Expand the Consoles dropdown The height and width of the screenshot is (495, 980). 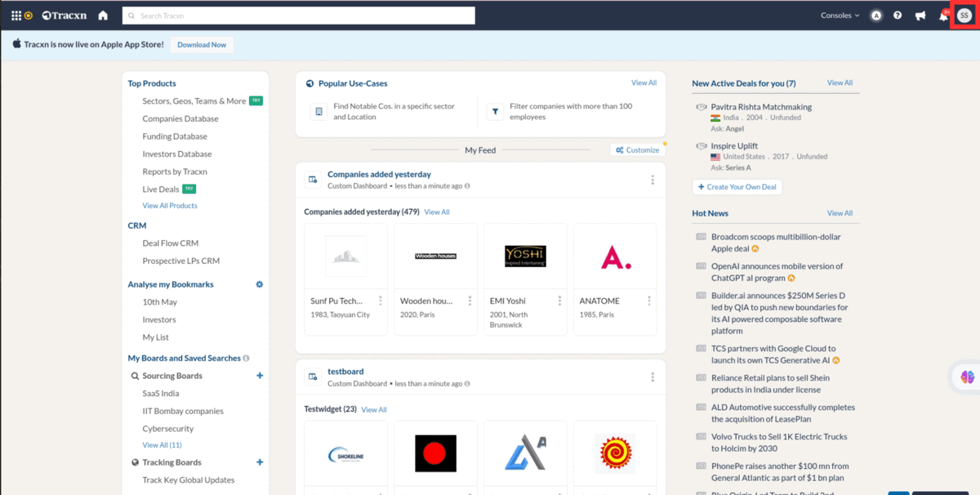pos(840,16)
